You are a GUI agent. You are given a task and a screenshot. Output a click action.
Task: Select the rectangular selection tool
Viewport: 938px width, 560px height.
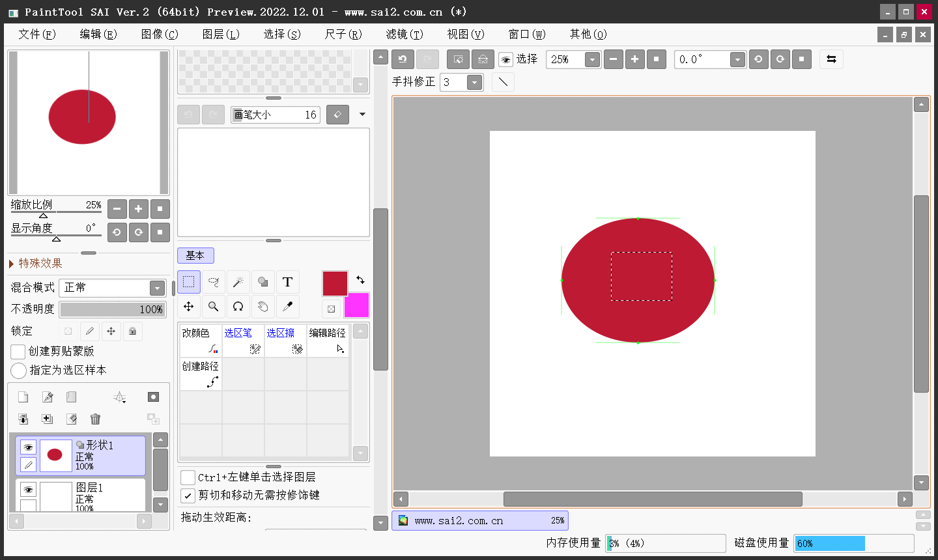pos(189,282)
